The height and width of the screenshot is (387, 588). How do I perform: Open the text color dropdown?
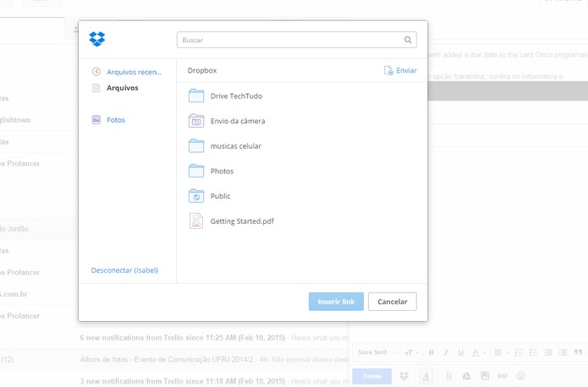click(x=478, y=352)
